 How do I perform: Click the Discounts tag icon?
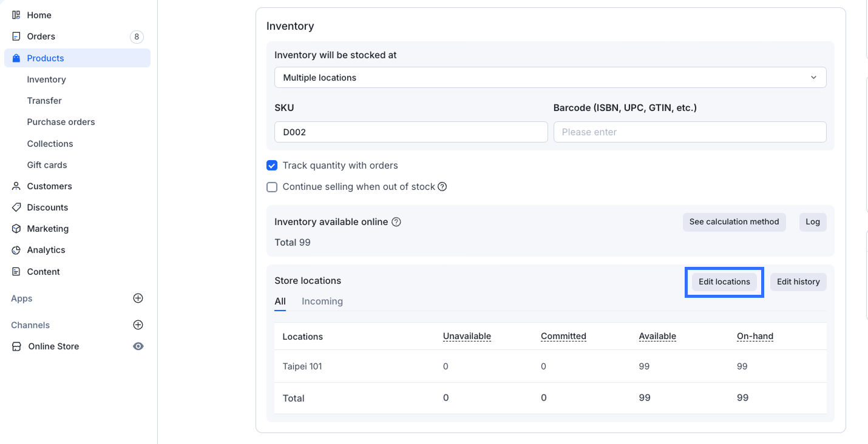16,207
